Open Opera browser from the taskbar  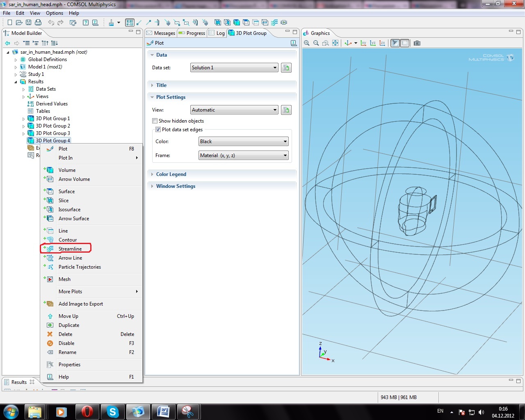pos(87,411)
